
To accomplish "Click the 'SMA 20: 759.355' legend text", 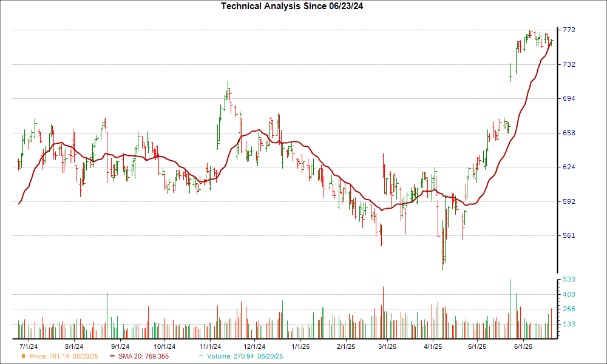I will (144, 356).
